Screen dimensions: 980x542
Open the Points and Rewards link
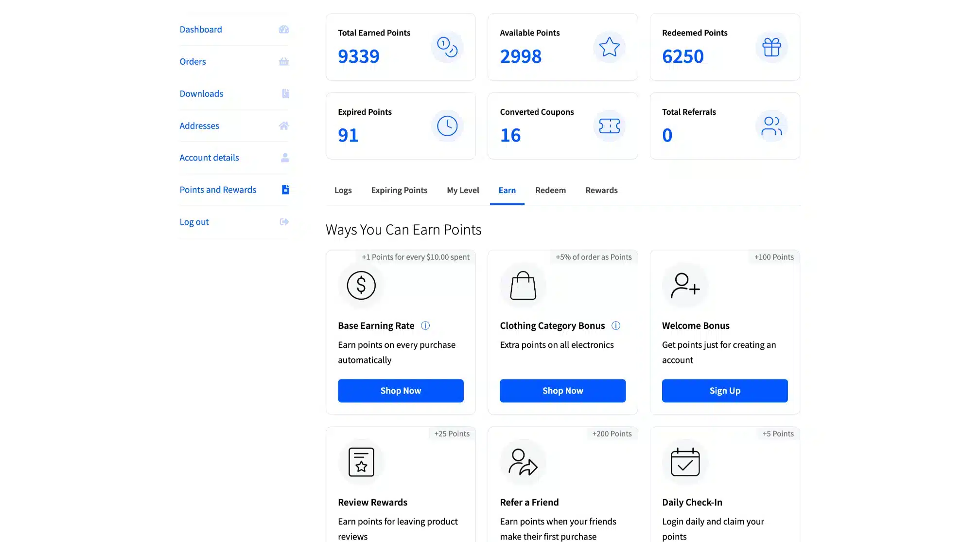[218, 190]
